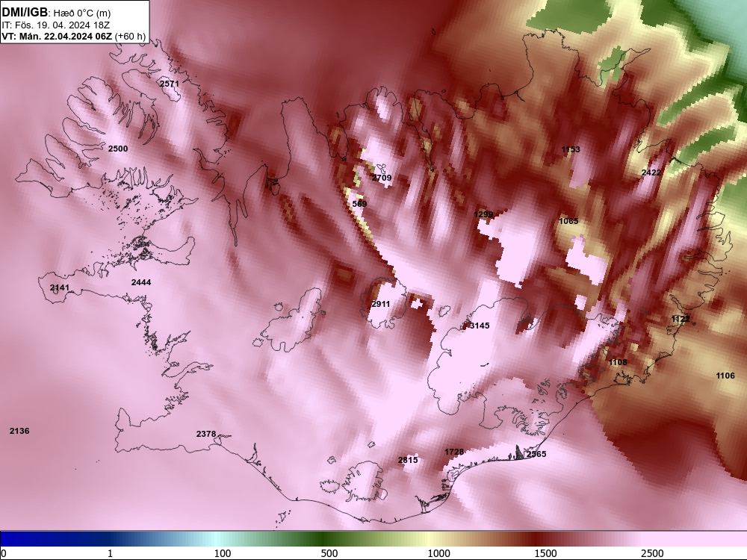
Task: Click the 569 height value
Action: 360,204
